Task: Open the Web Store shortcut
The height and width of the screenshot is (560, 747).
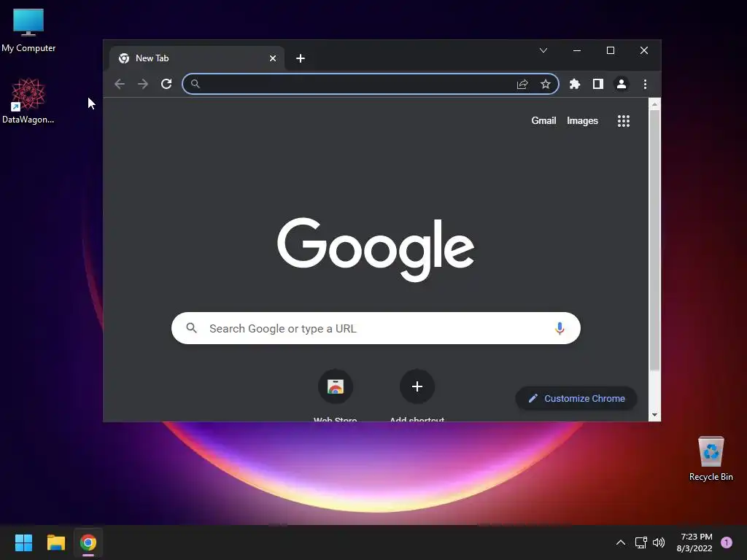Action: coord(336,386)
